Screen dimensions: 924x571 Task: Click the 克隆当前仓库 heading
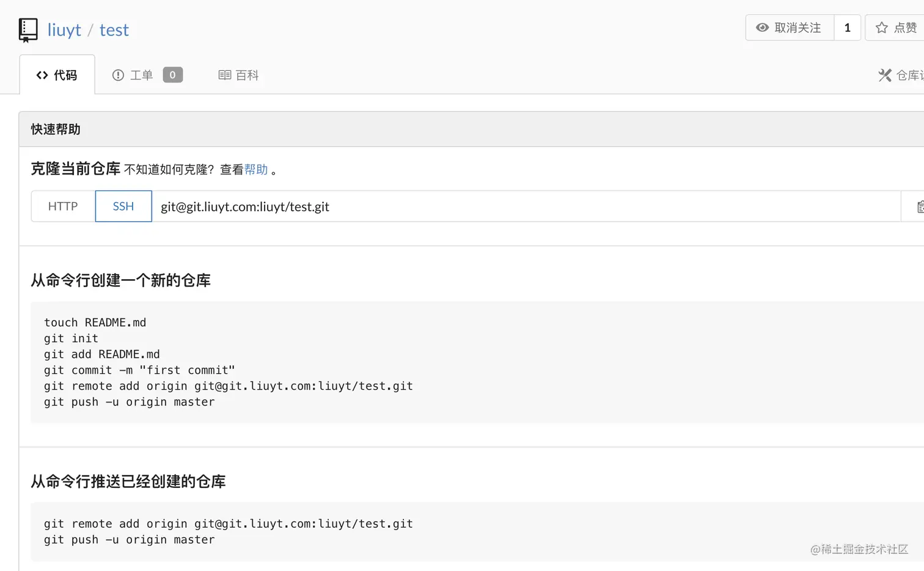tap(76, 169)
